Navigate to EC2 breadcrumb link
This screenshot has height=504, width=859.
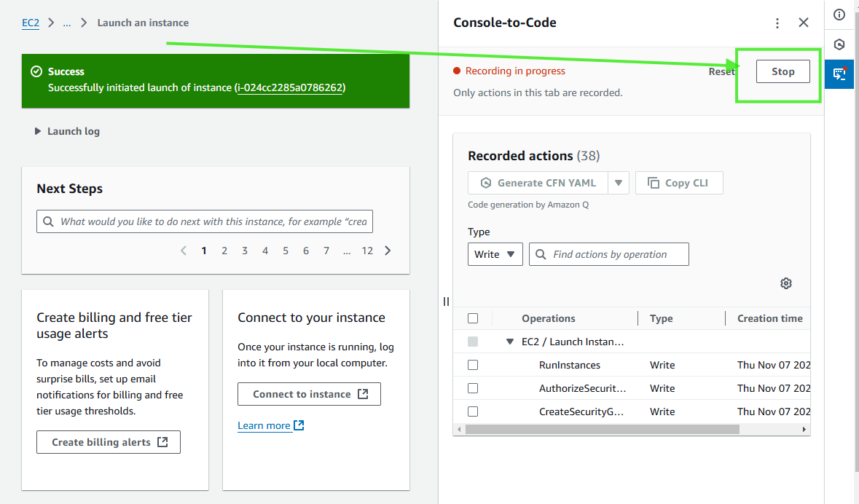pos(31,23)
